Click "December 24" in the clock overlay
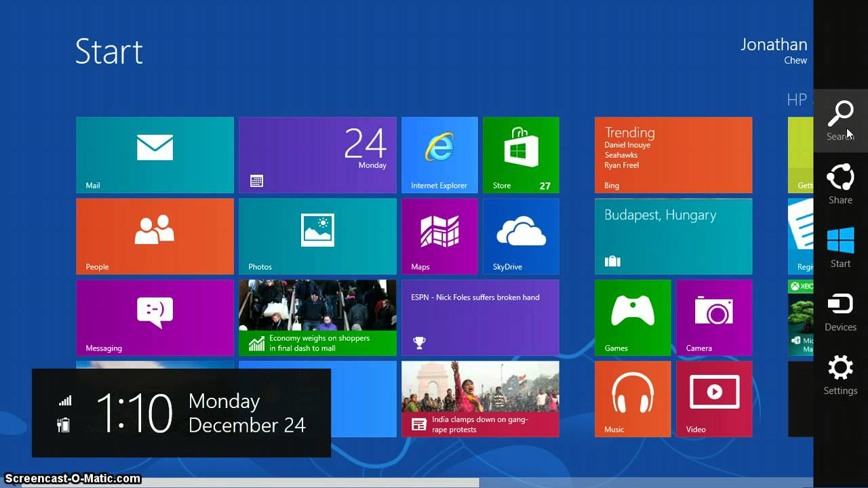The image size is (868, 488). coord(247,425)
